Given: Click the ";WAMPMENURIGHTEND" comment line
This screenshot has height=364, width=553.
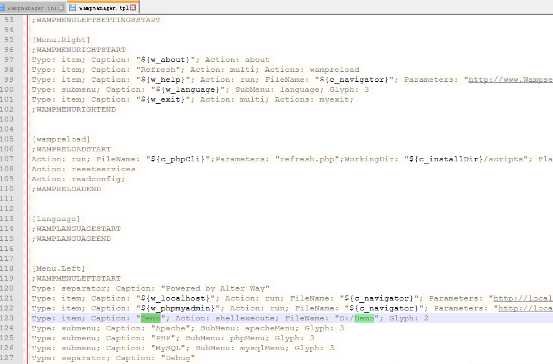Looking at the screenshot, I should 74,109.
